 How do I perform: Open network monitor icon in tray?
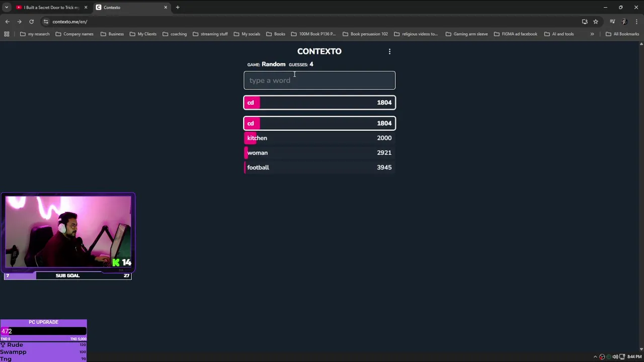coord(622,357)
